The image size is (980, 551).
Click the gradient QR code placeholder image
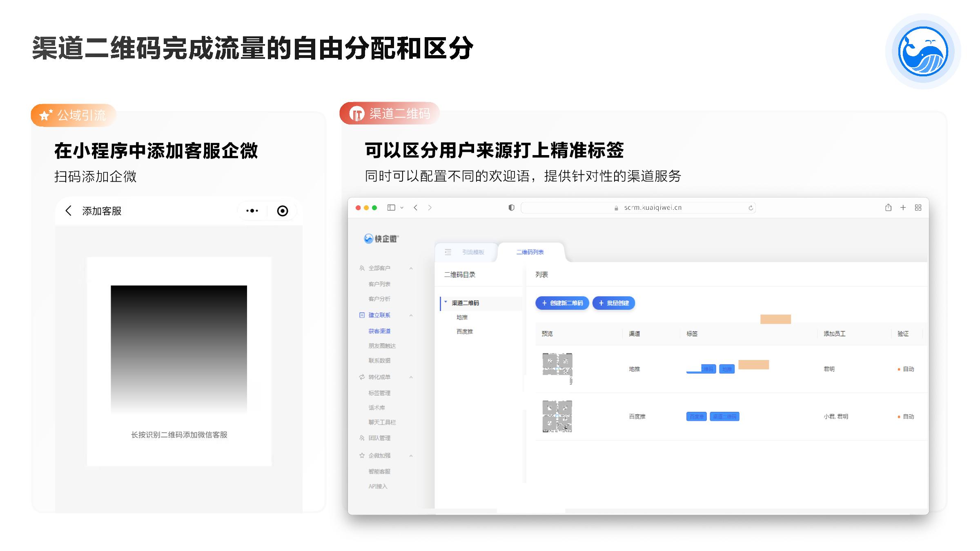179,350
